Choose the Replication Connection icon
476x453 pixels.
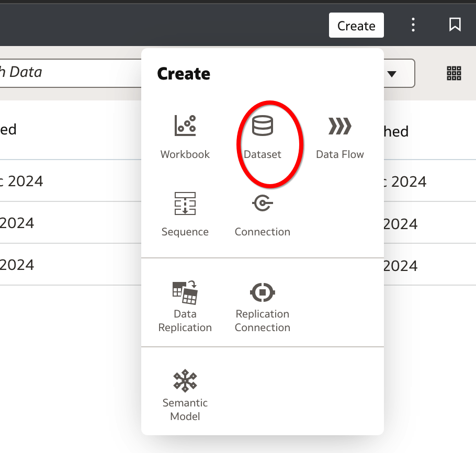pos(262,292)
